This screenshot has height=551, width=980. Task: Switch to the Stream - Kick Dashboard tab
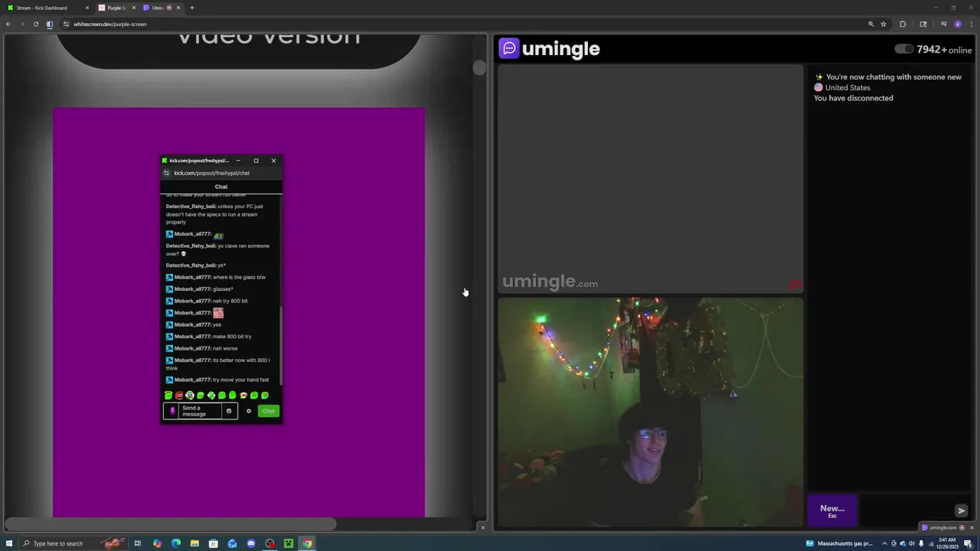(46, 8)
